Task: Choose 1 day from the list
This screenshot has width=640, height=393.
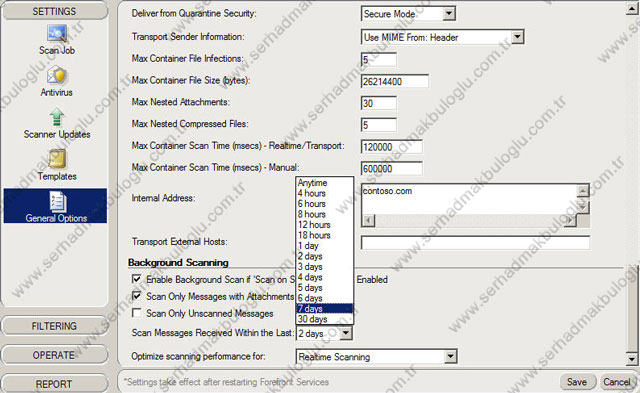Action: click(324, 246)
